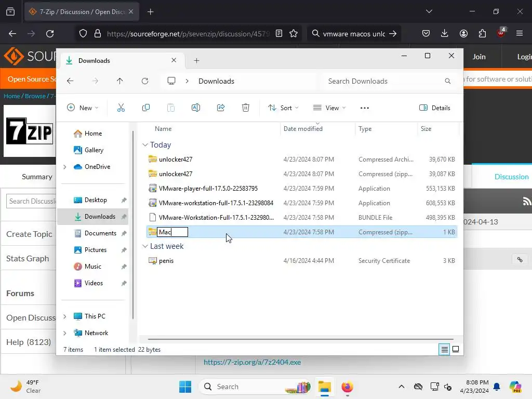Select VMware-workstation-full-17.5.1-23298084 application

click(x=302, y=203)
